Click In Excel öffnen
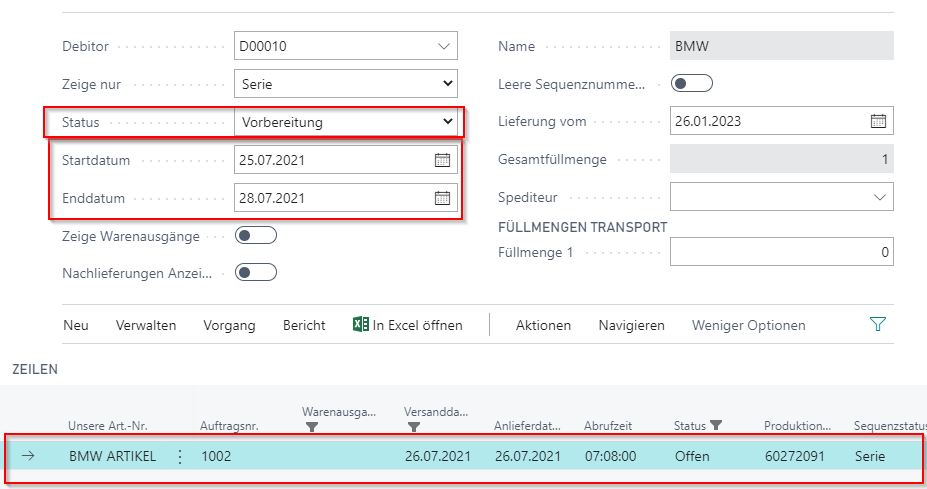The height and width of the screenshot is (489, 927). [x=407, y=325]
